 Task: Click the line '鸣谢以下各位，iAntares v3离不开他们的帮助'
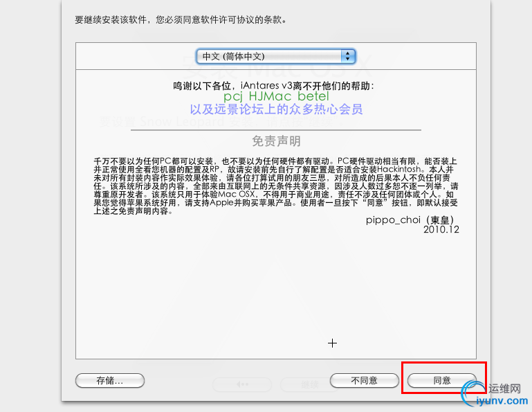[x=273, y=86]
